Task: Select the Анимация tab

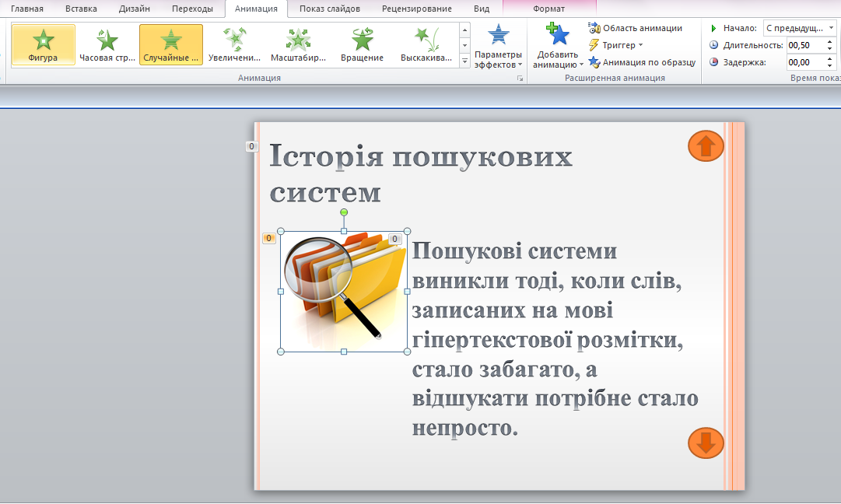Action: 257,9
